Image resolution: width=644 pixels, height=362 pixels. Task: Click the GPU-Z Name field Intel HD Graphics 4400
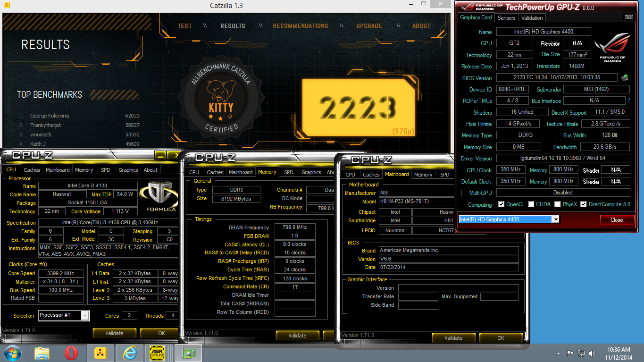coord(544,32)
